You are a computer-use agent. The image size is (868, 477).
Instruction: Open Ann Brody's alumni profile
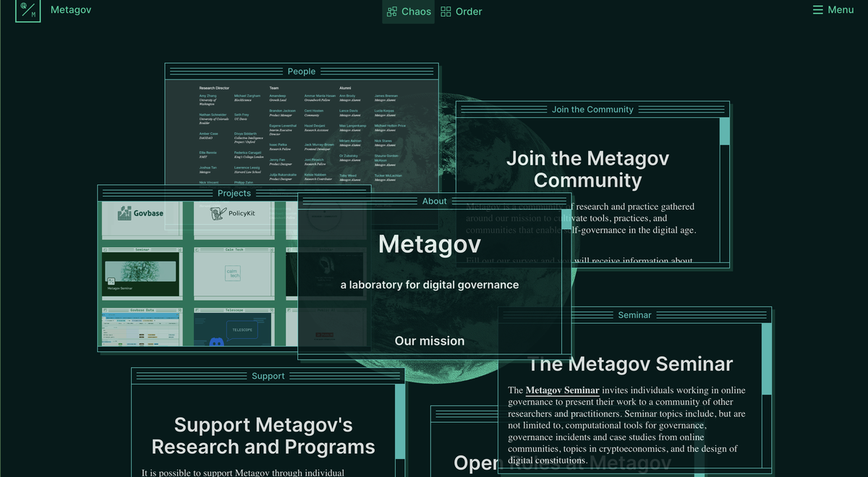point(347,95)
